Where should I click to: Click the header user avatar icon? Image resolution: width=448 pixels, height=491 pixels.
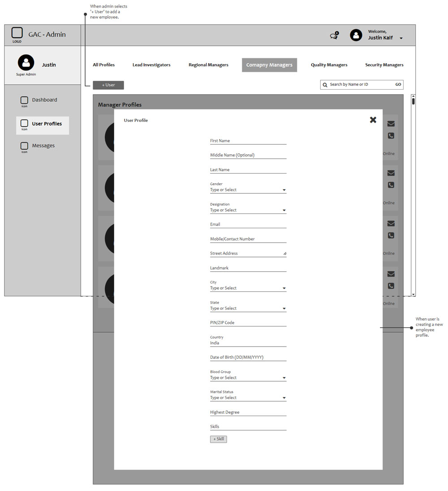coord(356,35)
